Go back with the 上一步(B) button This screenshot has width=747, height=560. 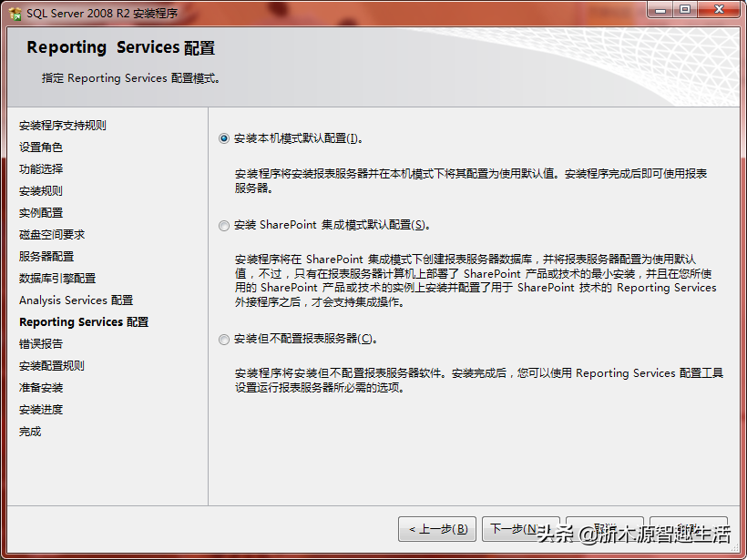tap(437, 529)
